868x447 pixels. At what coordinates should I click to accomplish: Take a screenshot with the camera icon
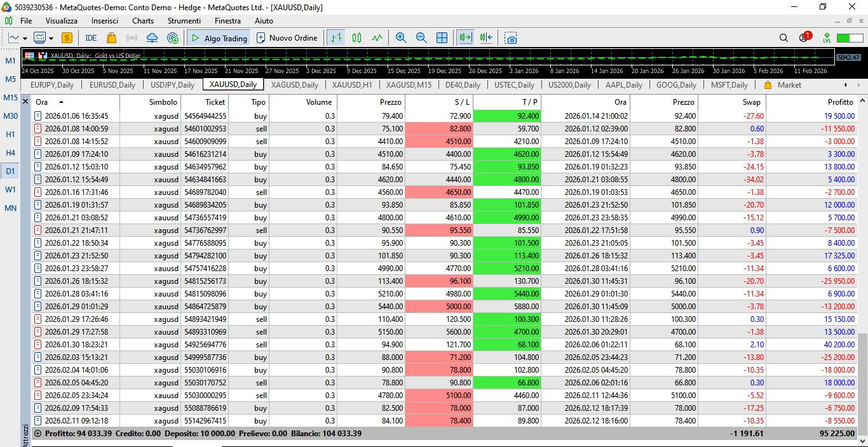511,38
